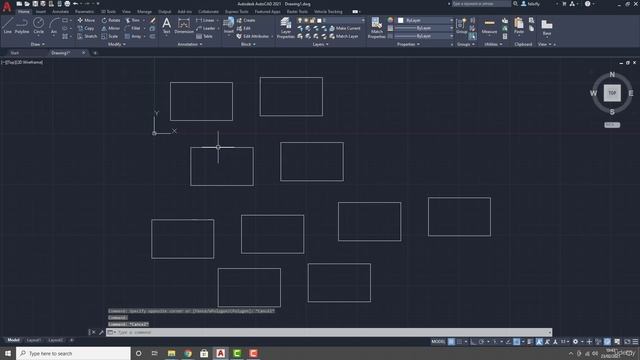
Task: Expand the Annotation panel
Action: (x=190, y=44)
